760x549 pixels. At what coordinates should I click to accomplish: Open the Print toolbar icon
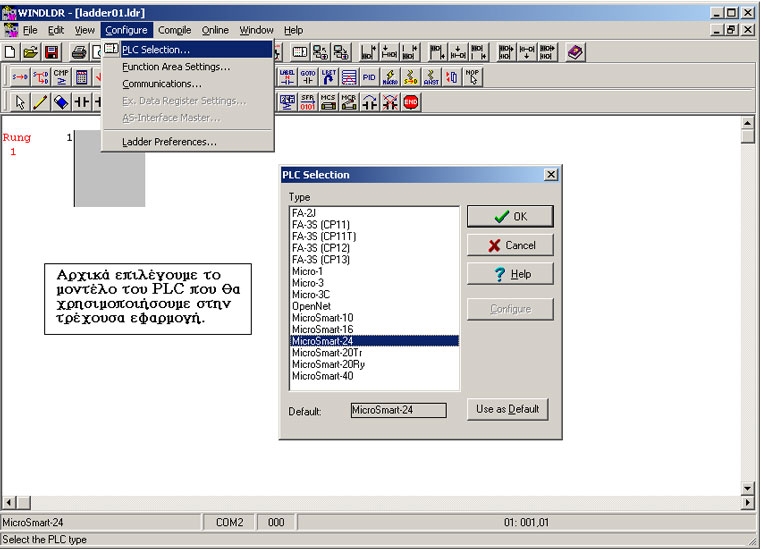[78, 52]
